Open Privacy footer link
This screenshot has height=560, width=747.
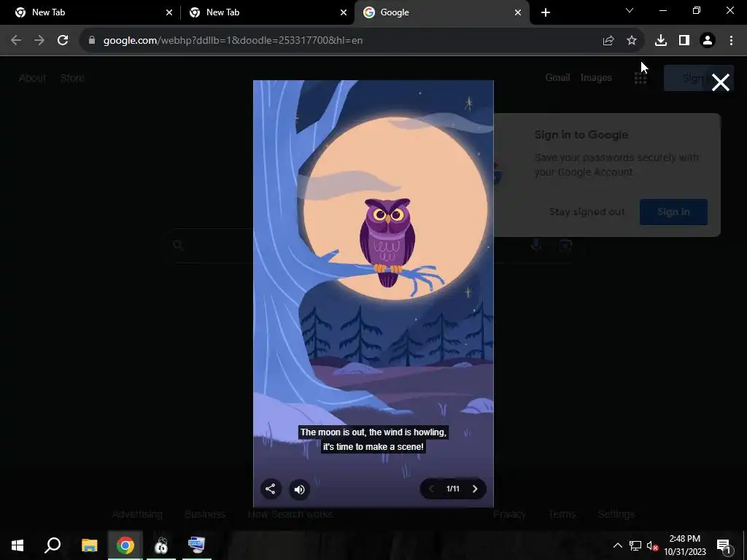point(509,514)
